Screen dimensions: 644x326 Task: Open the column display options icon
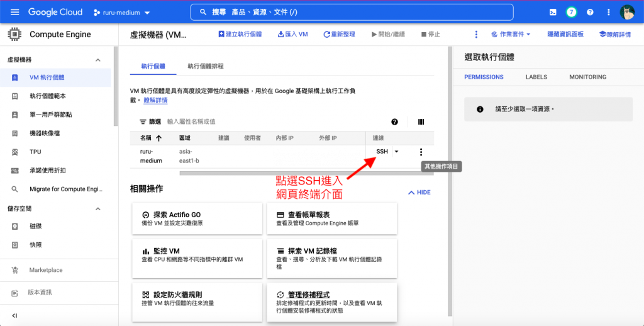click(421, 121)
